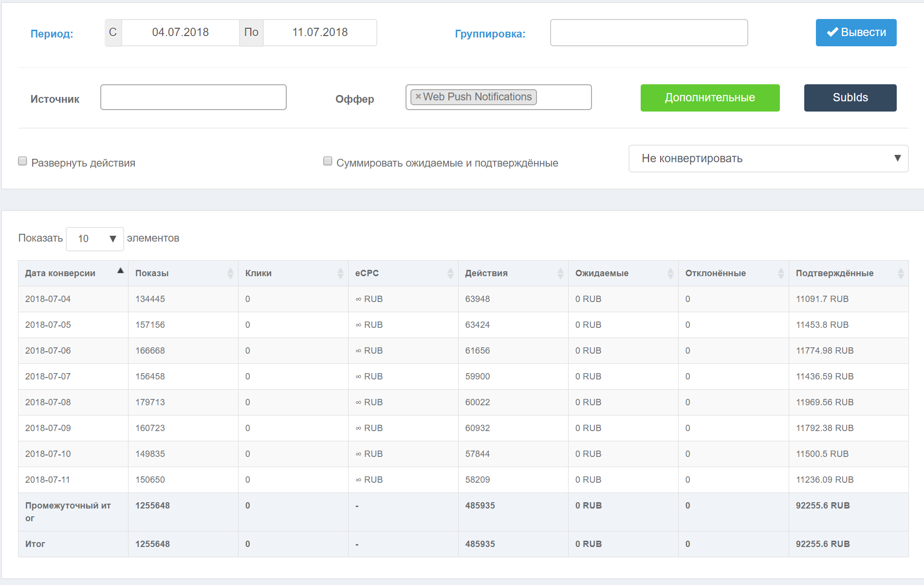The image size is (924, 585).
Task: Click sort arrows in Подтверждённые column header
Action: (901, 273)
